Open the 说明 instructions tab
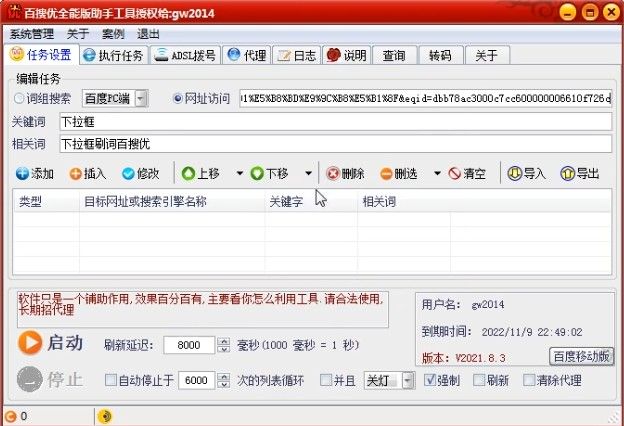 pos(347,55)
